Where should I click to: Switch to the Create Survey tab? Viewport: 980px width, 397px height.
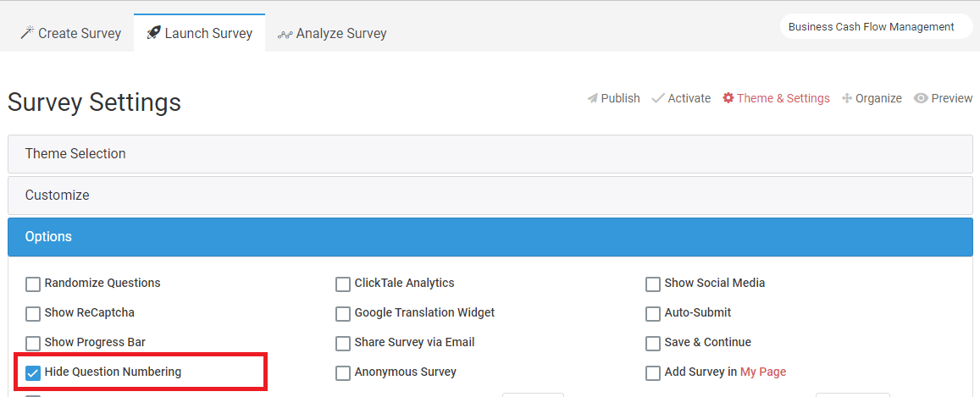coord(70,33)
